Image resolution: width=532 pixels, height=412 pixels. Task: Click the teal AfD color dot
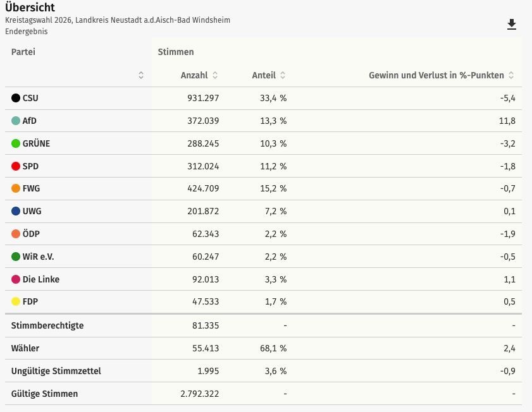click(16, 121)
